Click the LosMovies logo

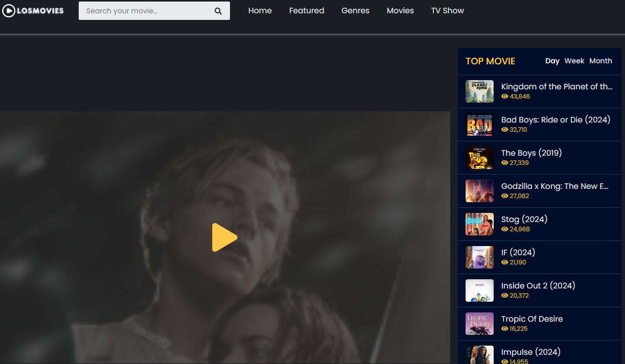pyautogui.click(x=33, y=10)
